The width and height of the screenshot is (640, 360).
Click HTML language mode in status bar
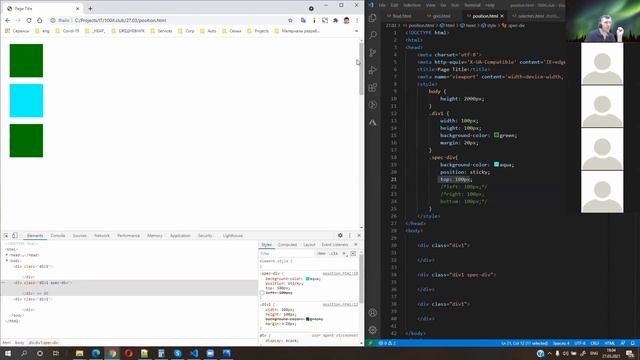tap(609, 343)
